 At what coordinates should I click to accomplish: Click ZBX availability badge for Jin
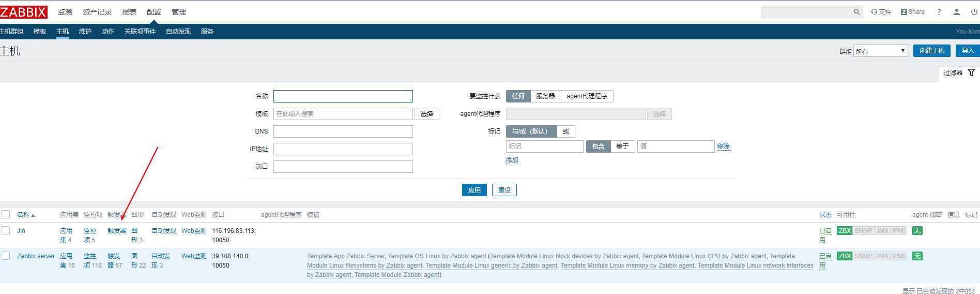pos(845,231)
